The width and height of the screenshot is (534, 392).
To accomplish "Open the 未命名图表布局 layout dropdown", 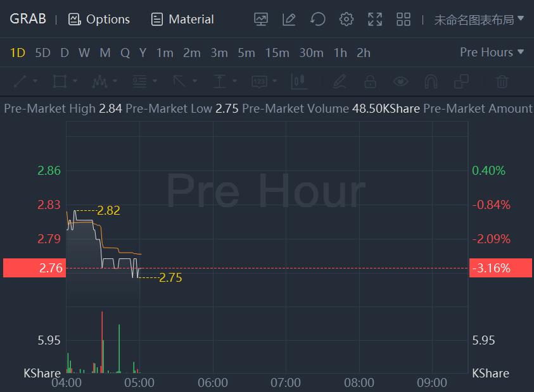I will (x=479, y=20).
